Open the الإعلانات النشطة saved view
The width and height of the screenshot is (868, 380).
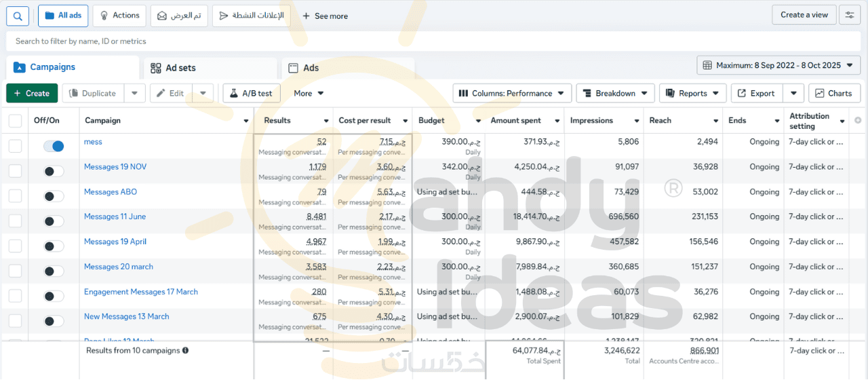pyautogui.click(x=252, y=16)
